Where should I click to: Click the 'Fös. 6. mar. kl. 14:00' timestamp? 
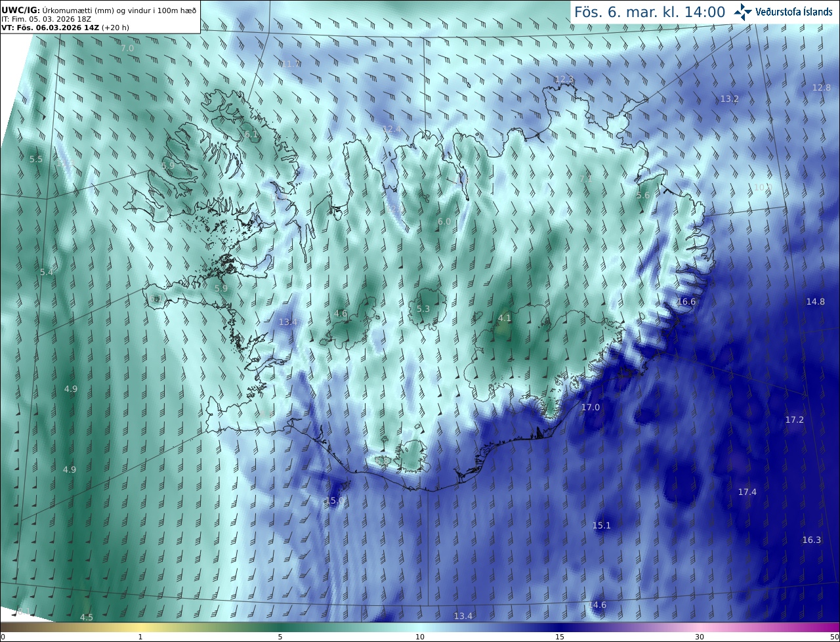[x=650, y=12]
